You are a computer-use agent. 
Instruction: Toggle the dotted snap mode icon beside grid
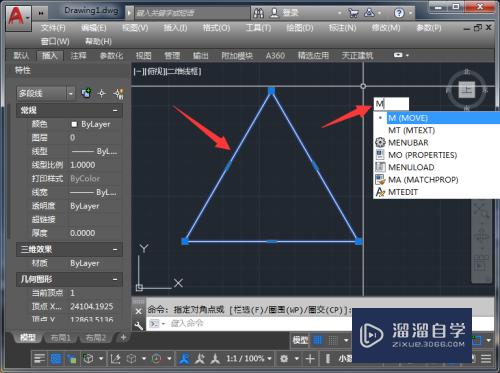tap(333, 340)
